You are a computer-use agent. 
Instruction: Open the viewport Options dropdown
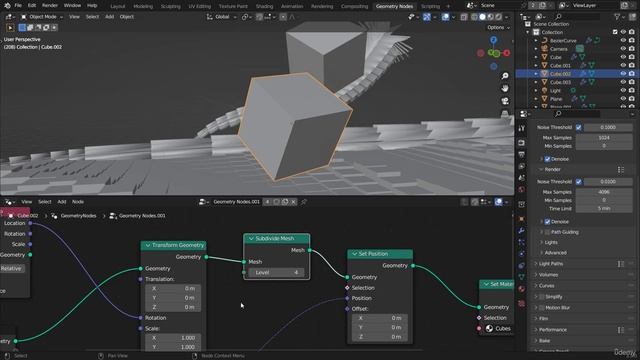[498, 27]
